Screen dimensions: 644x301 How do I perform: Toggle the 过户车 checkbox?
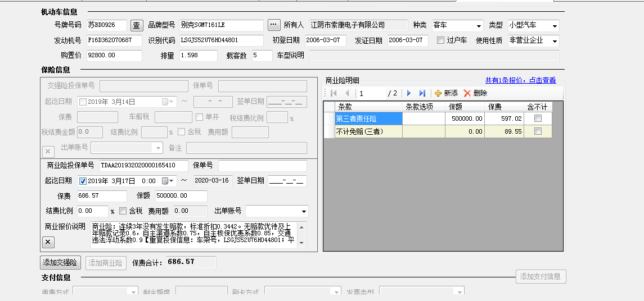click(x=440, y=40)
